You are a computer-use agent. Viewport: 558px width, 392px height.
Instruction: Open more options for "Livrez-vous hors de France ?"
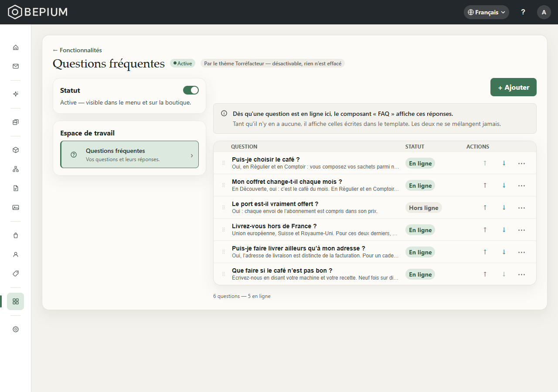click(521, 230)
